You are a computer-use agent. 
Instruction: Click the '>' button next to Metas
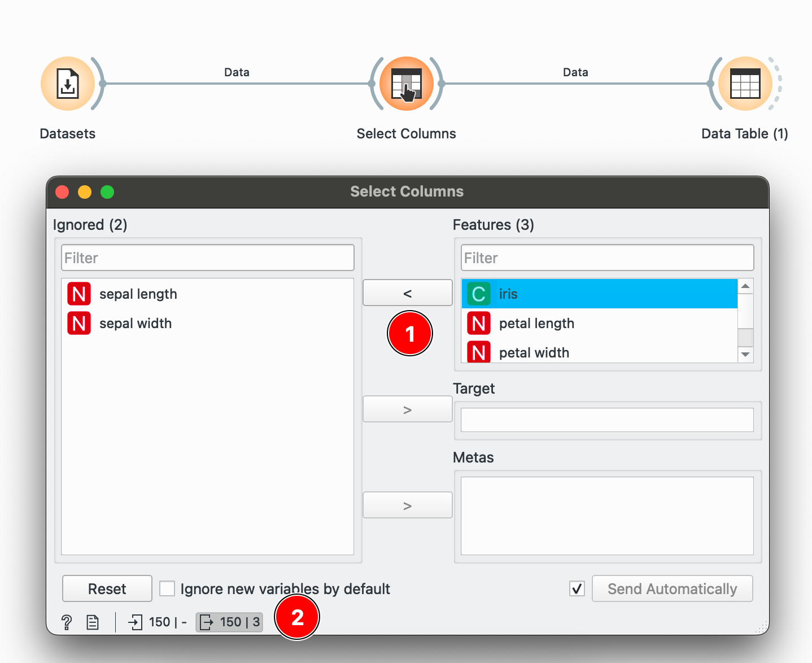(x=407, y=505)
